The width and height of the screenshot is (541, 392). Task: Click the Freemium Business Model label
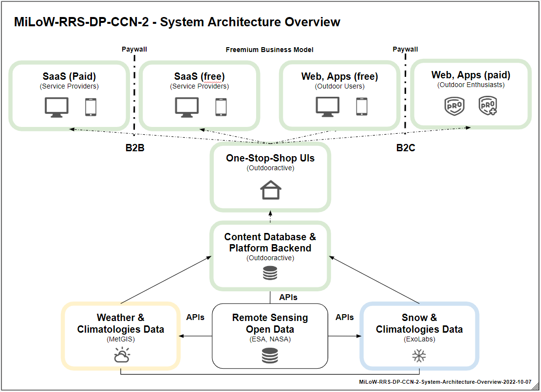click(x=269, y=50)
